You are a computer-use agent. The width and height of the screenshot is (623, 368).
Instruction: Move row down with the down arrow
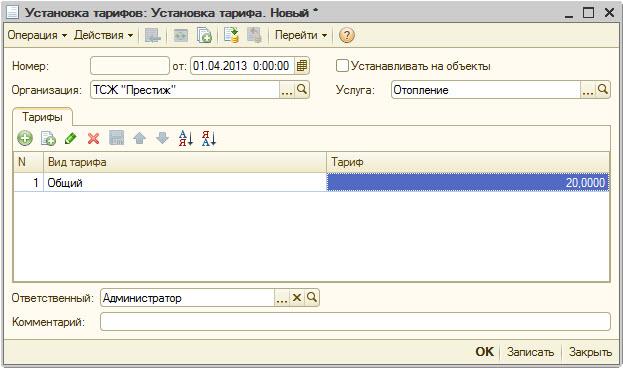[x=163, y=138]
